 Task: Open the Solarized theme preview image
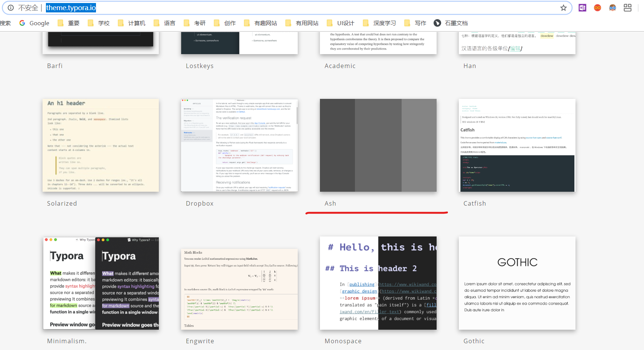click(100, 145)
